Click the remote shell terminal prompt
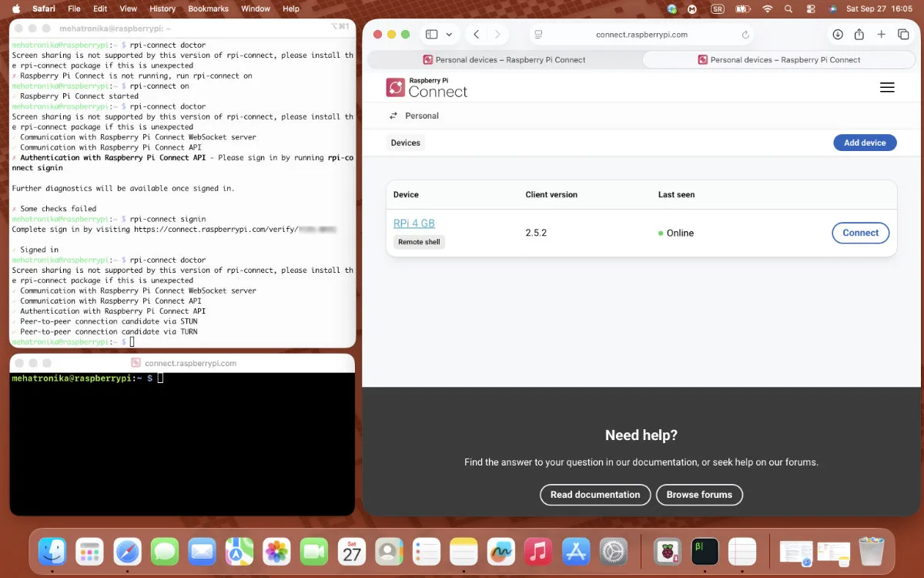 point(86,378)
